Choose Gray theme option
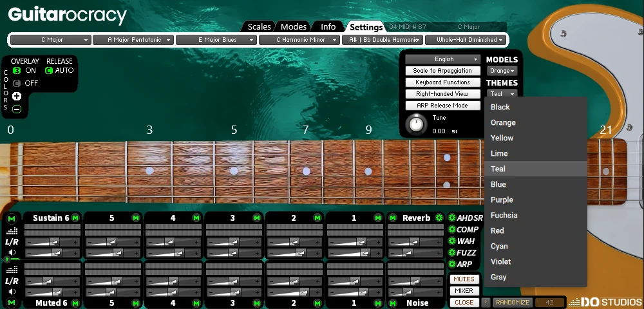Screen dimensions: 644x309 (x=536, y=277)
